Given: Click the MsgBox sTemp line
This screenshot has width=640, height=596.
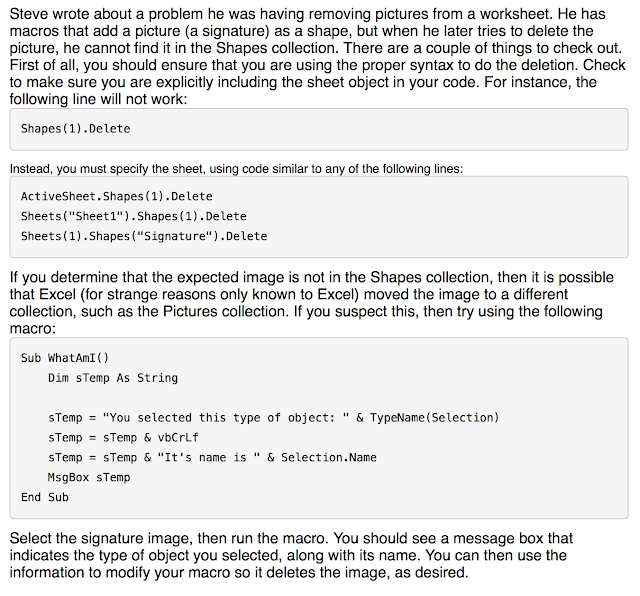Looking at the screenshot, I should pyautogui.click(x=89, y=477).
